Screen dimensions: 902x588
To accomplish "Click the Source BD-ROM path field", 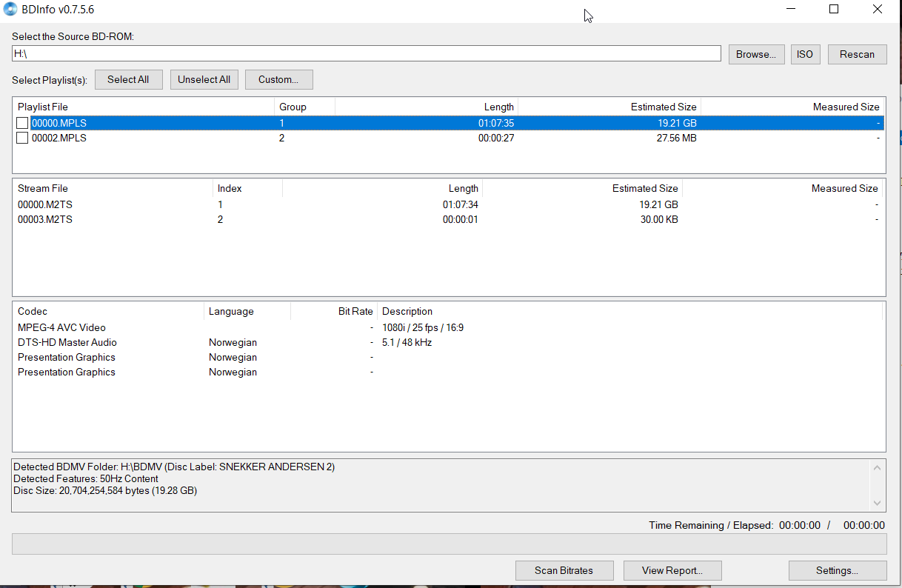I will coord(367,53).
